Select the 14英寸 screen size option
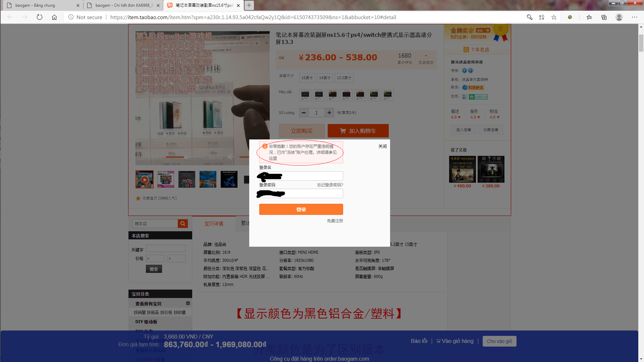 click(x=325, y=78)
